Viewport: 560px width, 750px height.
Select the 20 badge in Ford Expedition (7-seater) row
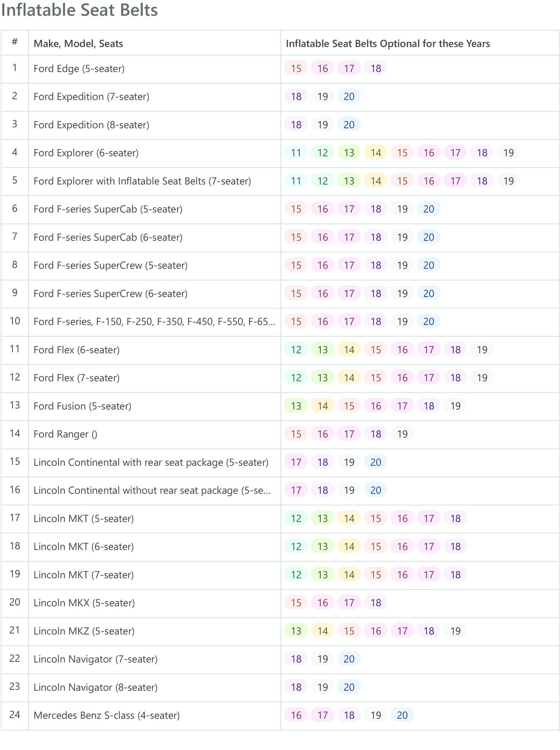coord(349,97)
